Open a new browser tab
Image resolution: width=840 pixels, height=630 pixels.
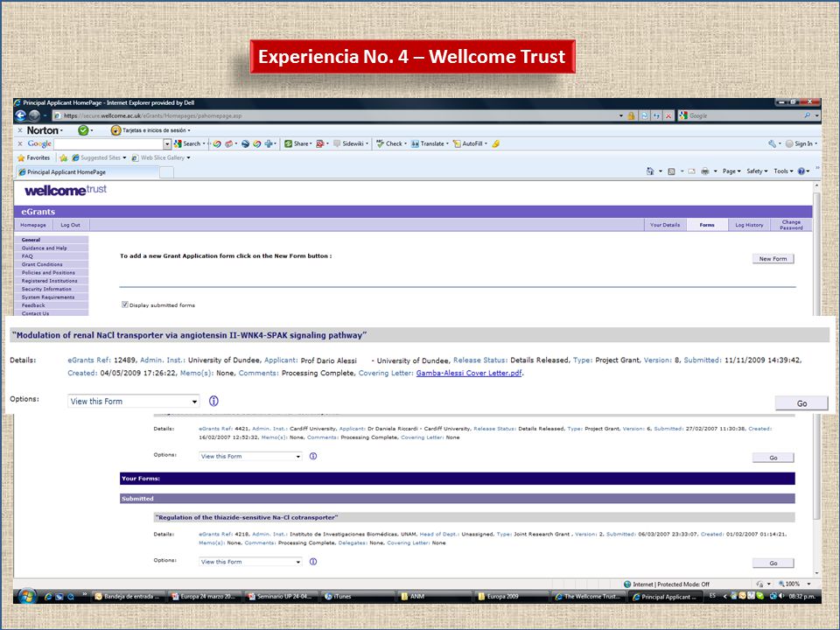pos(166,172)
